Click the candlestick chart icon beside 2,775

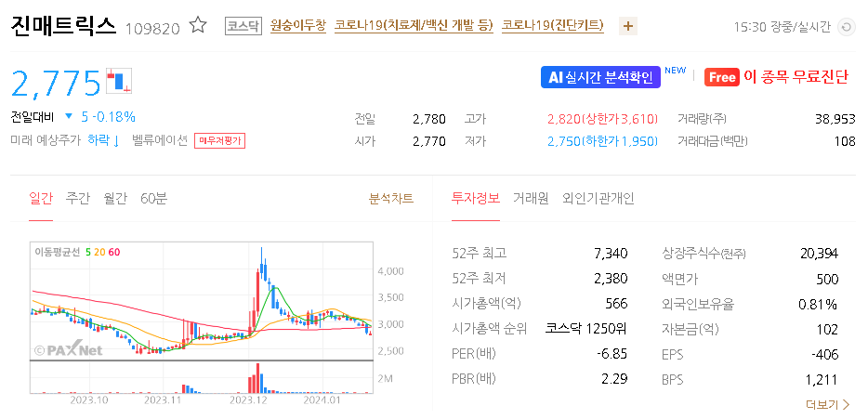point(119,81)
